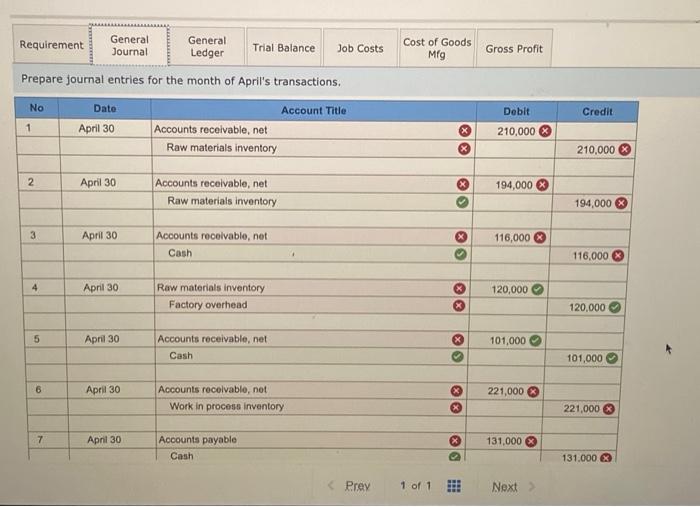Image resolution: width=700 pixels, height=507 pixels.
Task: Edit the 210,000 debit amount
Action: click(516, 131)
